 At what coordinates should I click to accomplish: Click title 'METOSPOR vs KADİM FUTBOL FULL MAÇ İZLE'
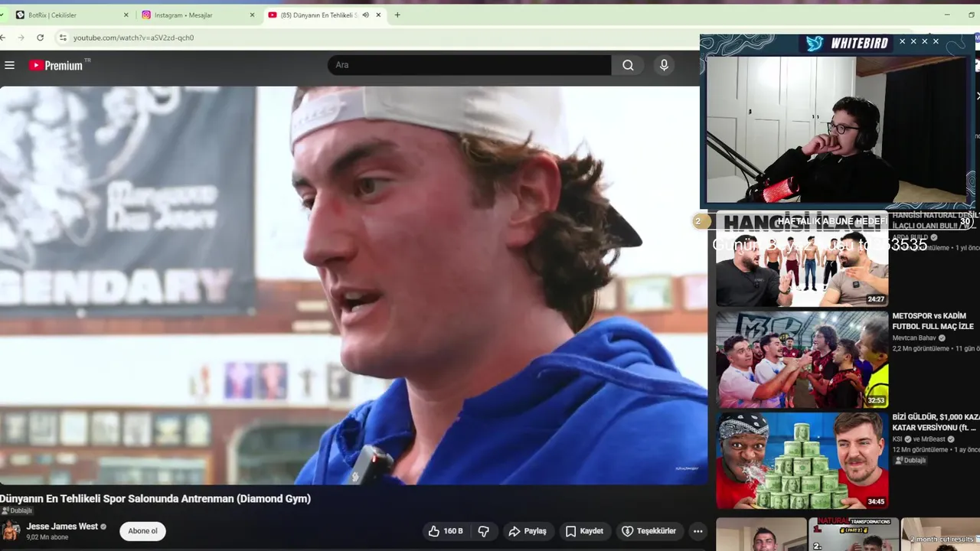pyautogui.click(x=933, y=321)
